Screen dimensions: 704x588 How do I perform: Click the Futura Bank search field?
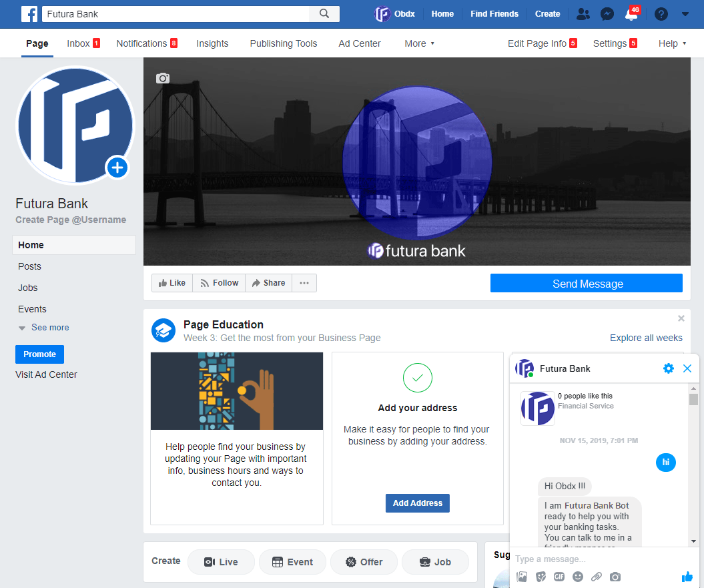click(175, 14)
